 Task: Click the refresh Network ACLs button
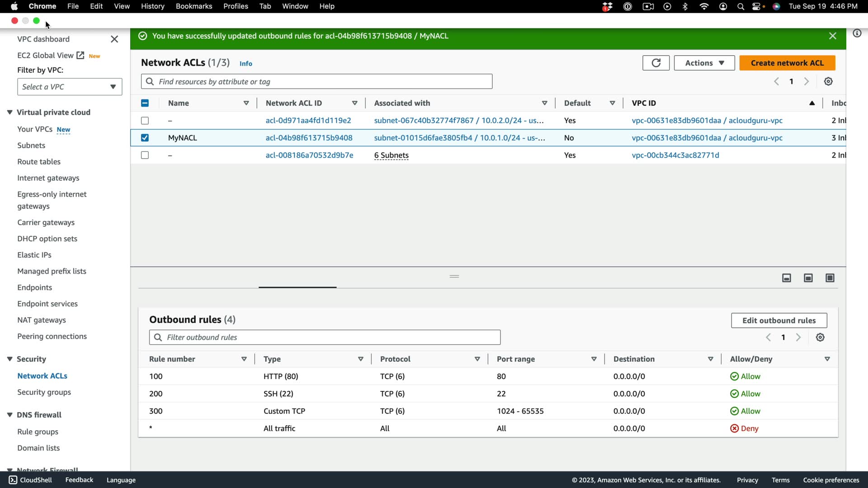pos(656,63)
